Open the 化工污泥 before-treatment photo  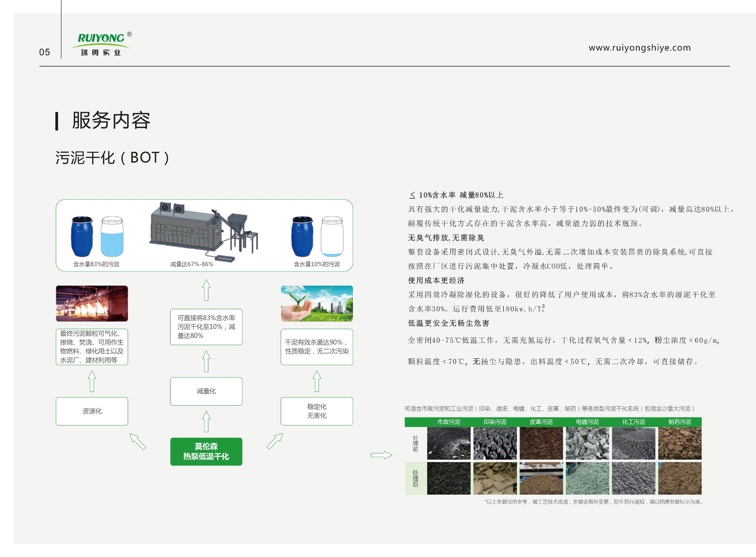(x=634, y=444)
